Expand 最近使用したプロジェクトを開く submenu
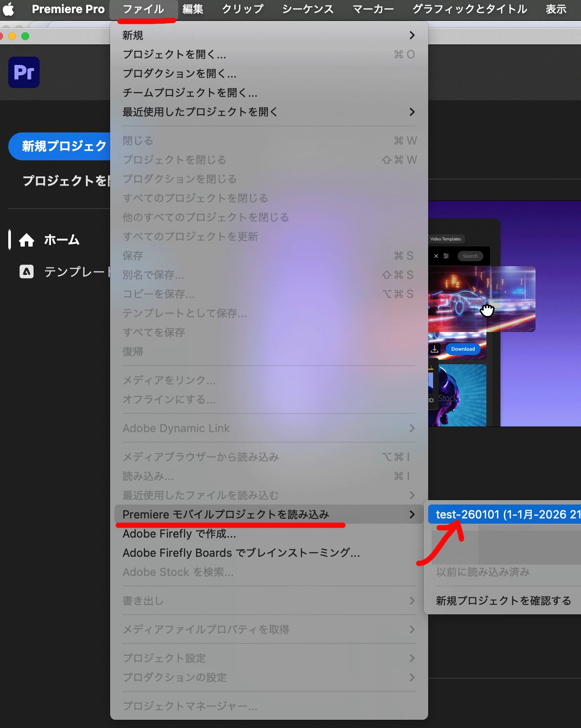The width and height of the screenshot is (581, 728). pyautogui.click(x=269, y=112)
